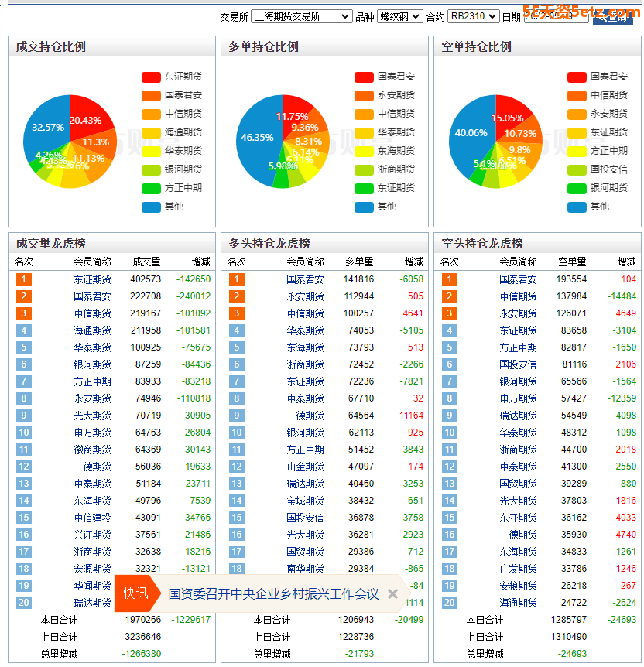This screenshot has height=667, width=644.
Task: Select 本日合计 value 1970266
Action: coord(143,620)
